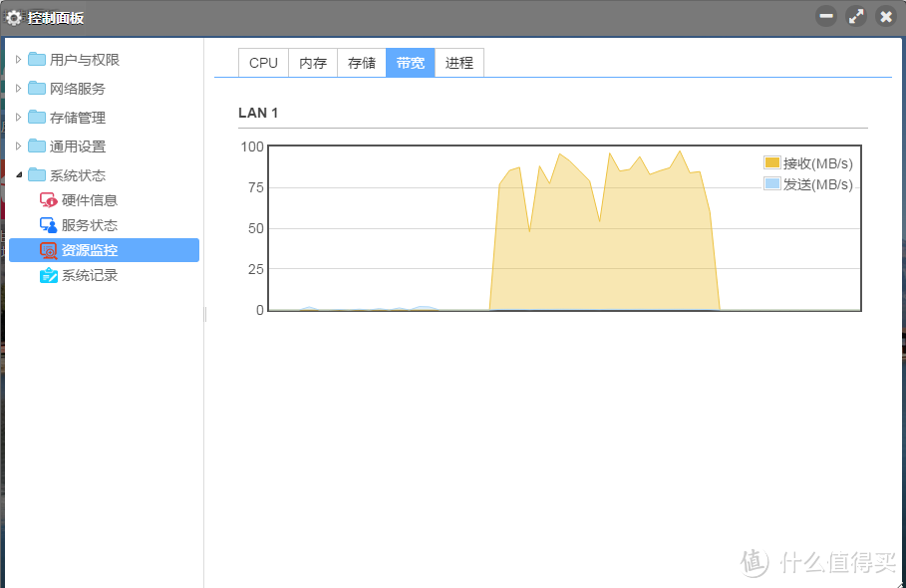This screenshot has height=588, width=906.
Task: Close the control panel window
Action: tap(886, 16)
